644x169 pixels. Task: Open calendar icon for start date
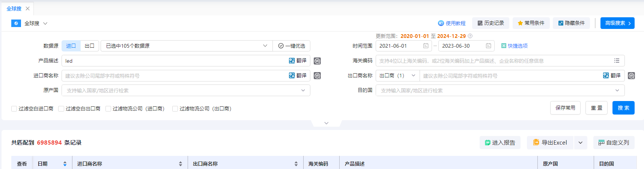426,46
